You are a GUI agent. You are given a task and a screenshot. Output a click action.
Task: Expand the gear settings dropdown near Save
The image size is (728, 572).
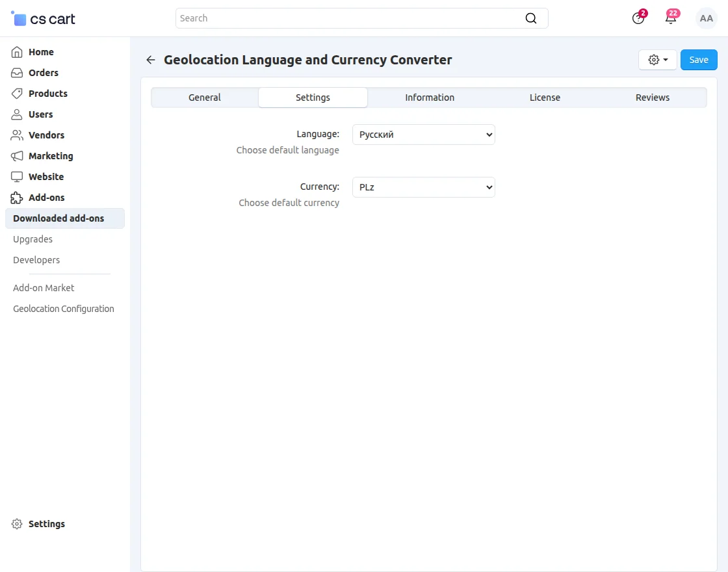[x=657, y=59]
